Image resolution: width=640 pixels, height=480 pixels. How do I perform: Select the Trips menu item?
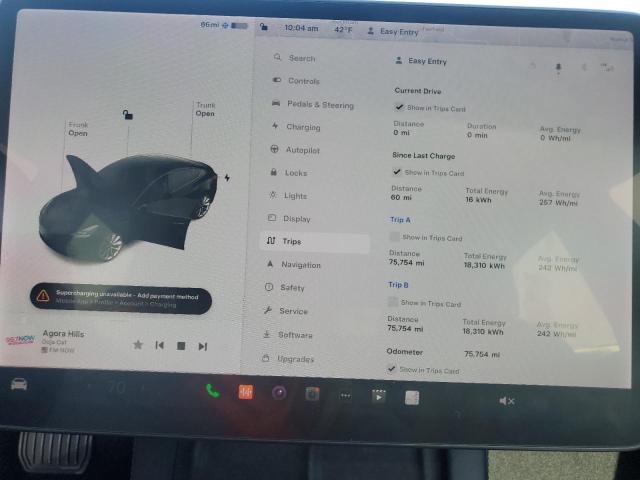click(x=315, y=242)
